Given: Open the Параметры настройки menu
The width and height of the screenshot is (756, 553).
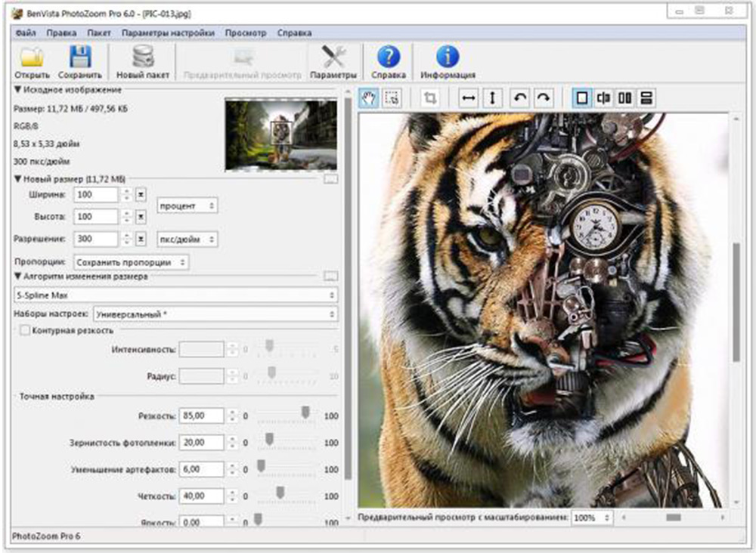Looking at the screenshot, I should (168, 32).
